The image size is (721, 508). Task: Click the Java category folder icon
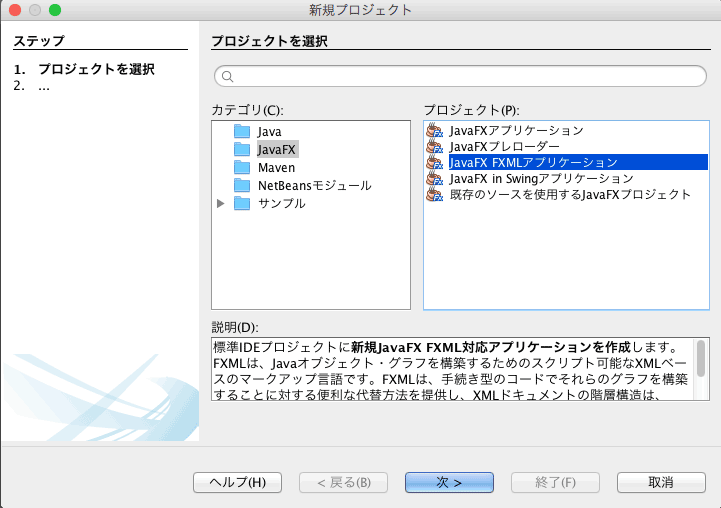(x=242, y=131)
